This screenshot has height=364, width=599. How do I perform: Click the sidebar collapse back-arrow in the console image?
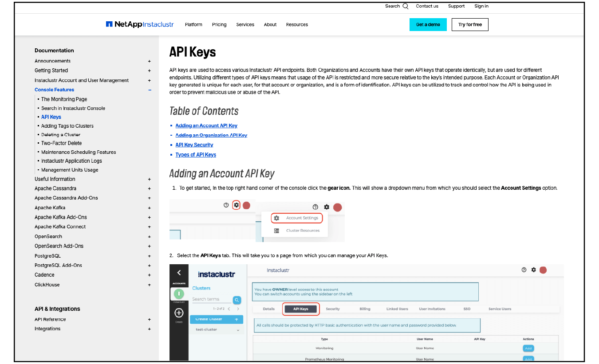click(179, 273)
